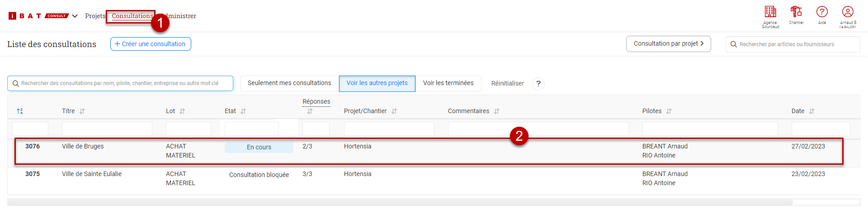Screen dimensions: 868x210
Task: Focus the search by articles or fournisseurs field
Action: click(x=796, y=44)
